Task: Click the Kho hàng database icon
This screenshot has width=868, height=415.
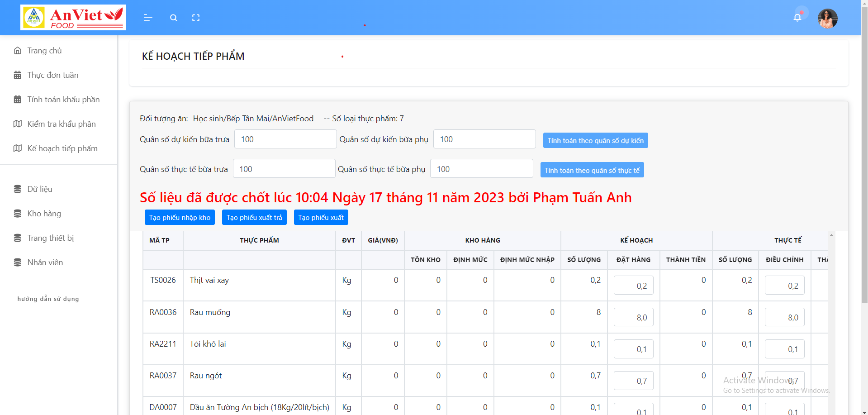Action: [x=18, y=213]
